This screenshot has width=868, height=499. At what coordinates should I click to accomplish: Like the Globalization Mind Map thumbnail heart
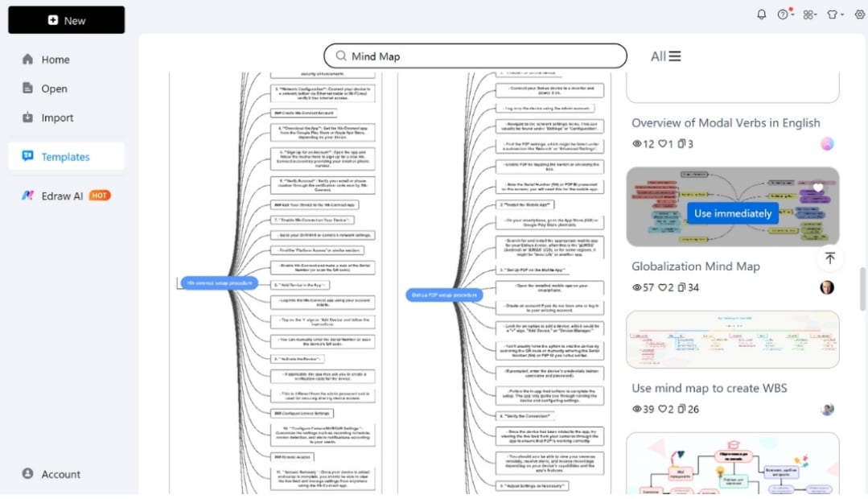point(817,188)
